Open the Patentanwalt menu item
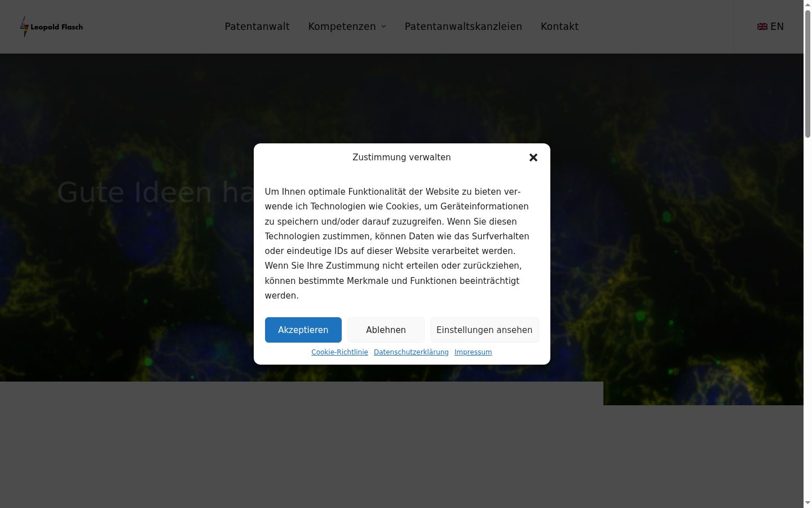The width and height of the screenshot is (812, 508). [x=257, y=27]
